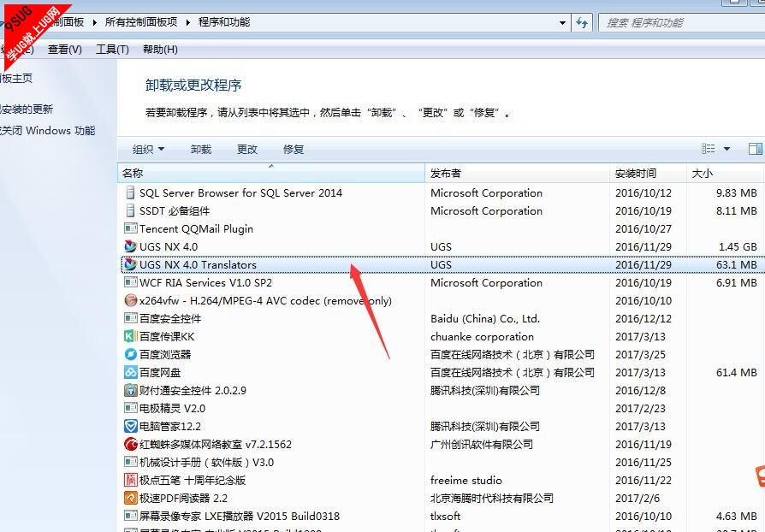Select 极速PDF阅读器 2.2 entry
The height and width of the screenshot is (532, 765).
click(x=183, y=498)
